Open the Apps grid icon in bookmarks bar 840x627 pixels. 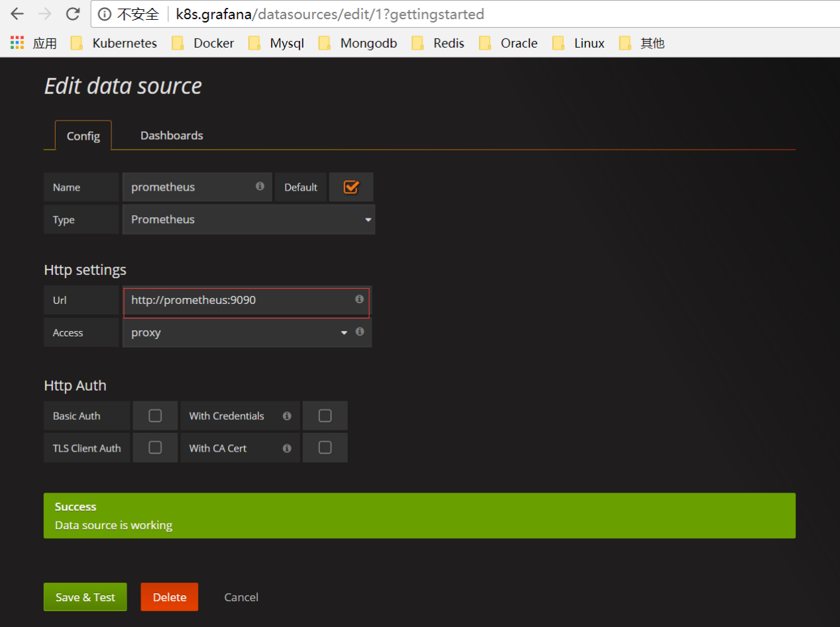click(x=17, y=43)
